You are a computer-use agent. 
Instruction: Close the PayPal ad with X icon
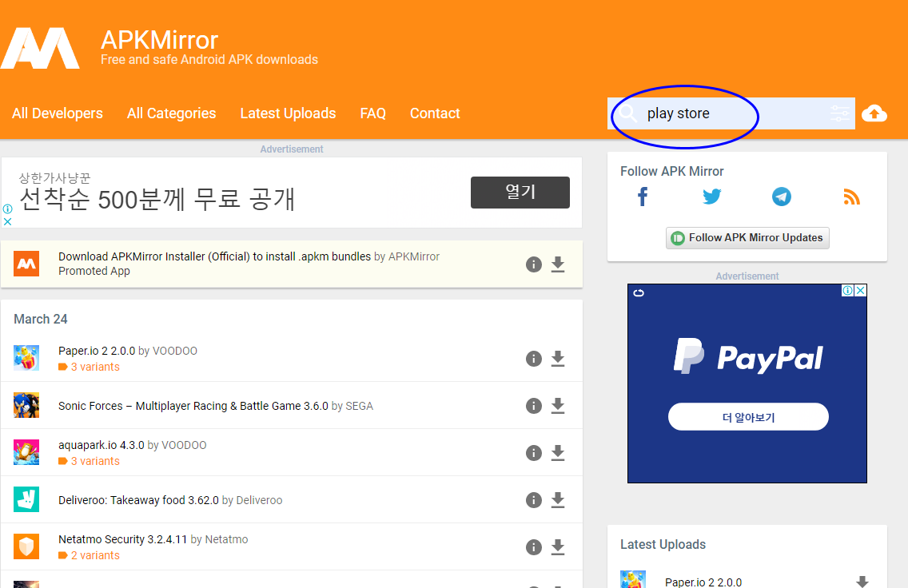861,291
